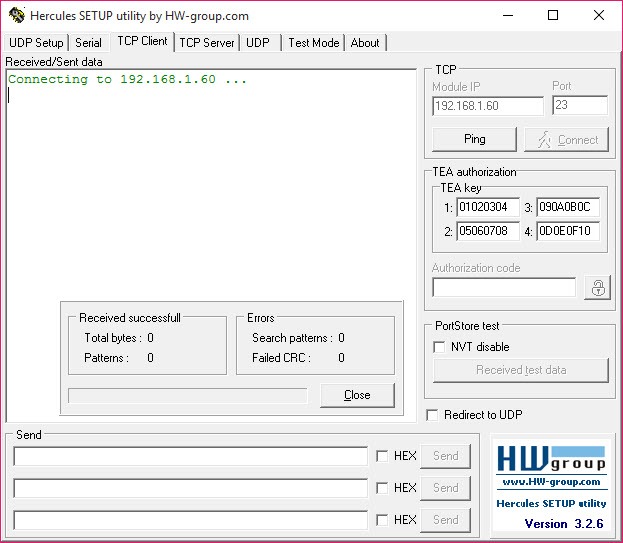
Task: Check HEX for the second send line
Action: (x=382, y=488)
